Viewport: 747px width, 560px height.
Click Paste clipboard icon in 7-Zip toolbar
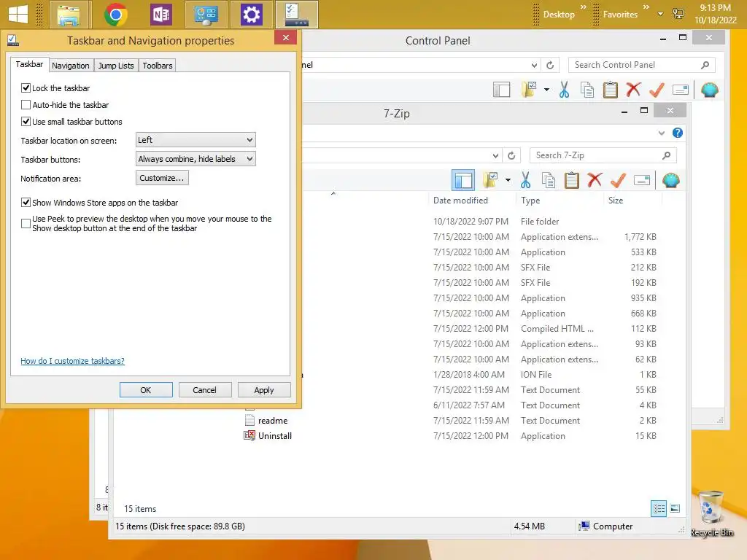click(572, 180)
